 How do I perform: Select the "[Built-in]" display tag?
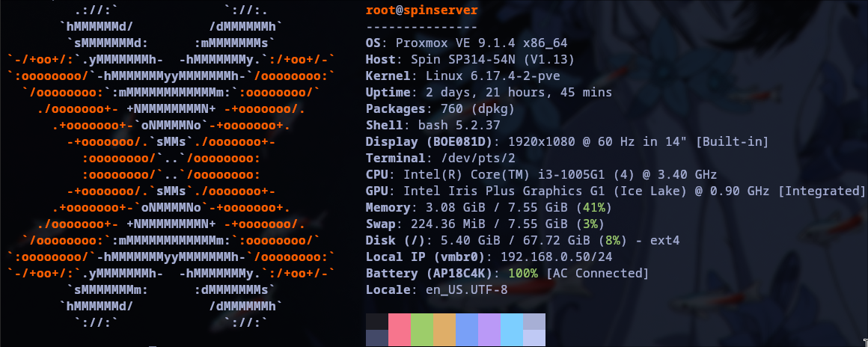[732, 141]
